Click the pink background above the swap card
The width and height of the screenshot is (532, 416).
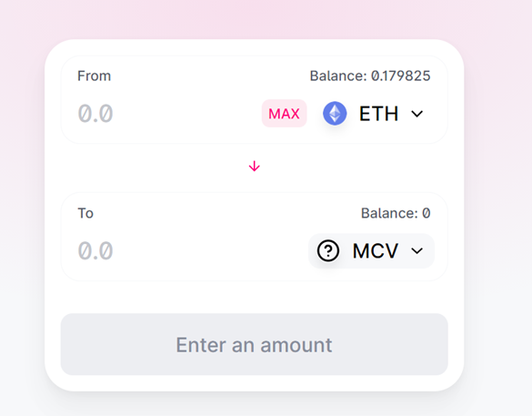(x=254, y=19)
